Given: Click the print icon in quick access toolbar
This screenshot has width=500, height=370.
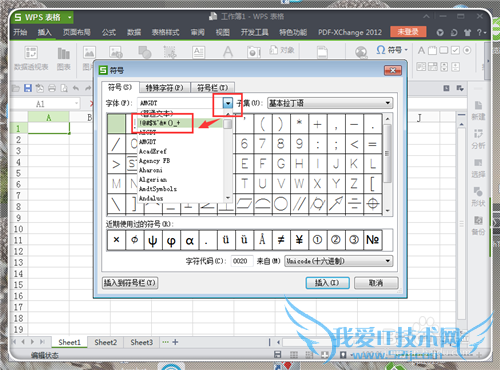Looking at the screenshot, I should point(52,88).
